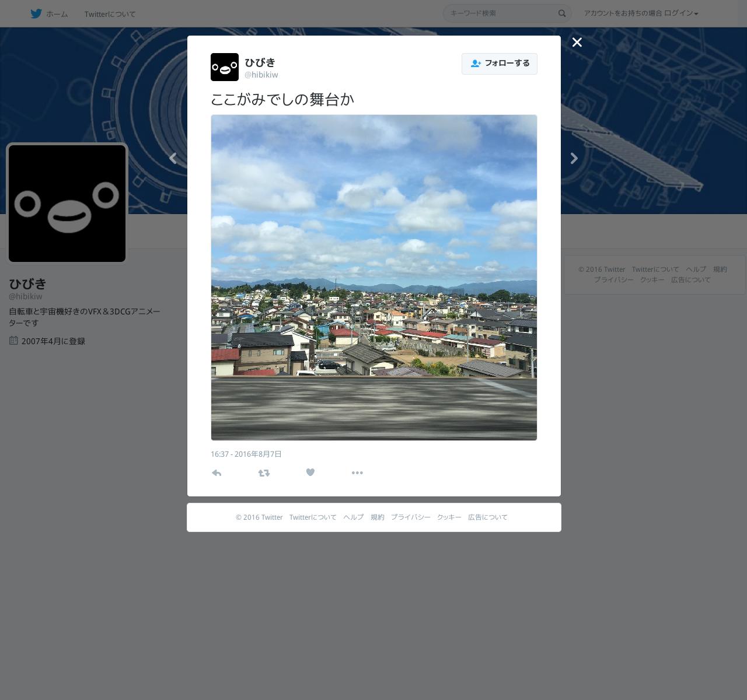Click the calendar icon beside 2007年4月に登録
Image resolution: width=747 pixels, height=700 pixels.
point(13,340)
